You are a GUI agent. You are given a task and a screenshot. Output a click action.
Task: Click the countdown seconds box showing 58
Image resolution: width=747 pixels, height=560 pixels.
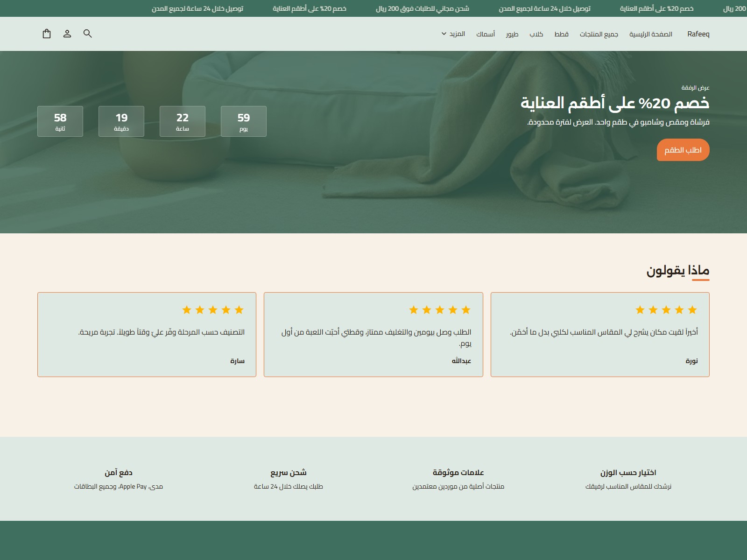(x=60, y=121)
